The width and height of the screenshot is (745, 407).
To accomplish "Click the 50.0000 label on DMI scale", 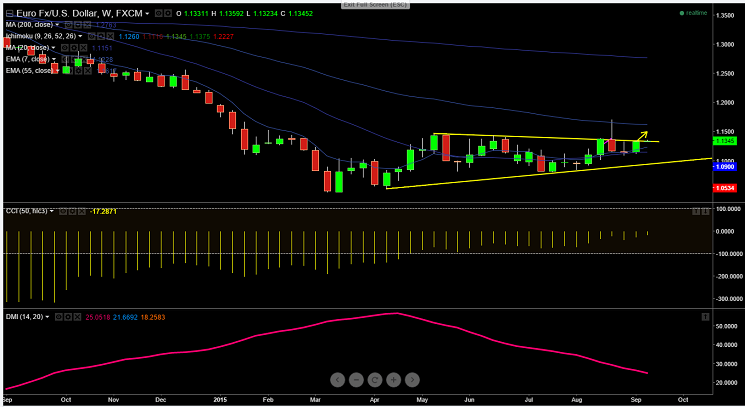I will pos(726,326).
